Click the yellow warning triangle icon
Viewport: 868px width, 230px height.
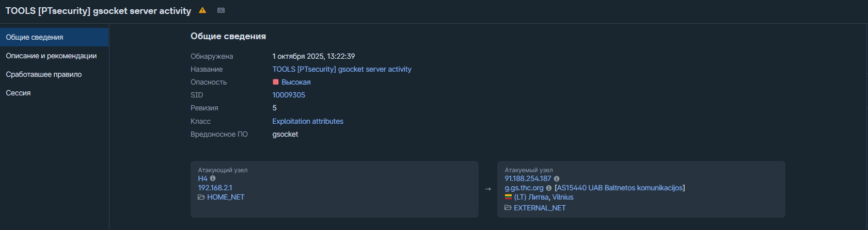202,10
